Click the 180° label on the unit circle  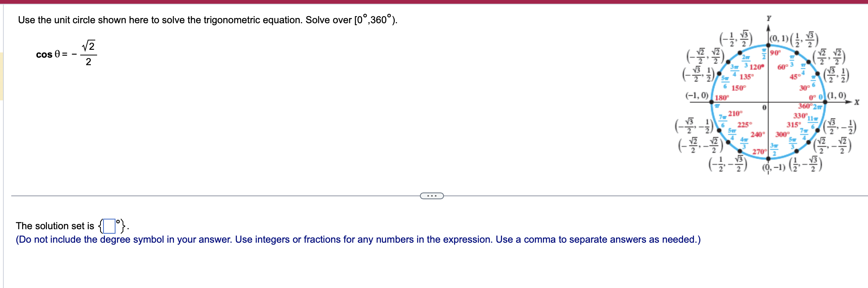(722, 97)
